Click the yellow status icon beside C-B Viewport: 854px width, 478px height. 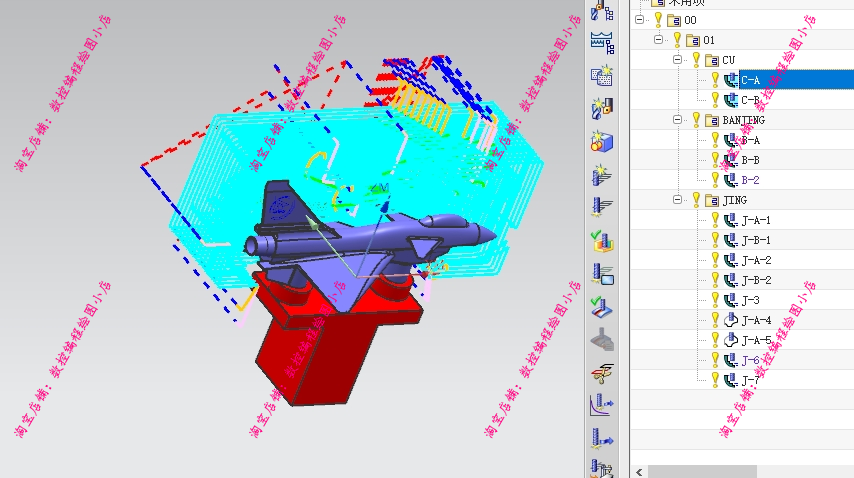[715, 99]
